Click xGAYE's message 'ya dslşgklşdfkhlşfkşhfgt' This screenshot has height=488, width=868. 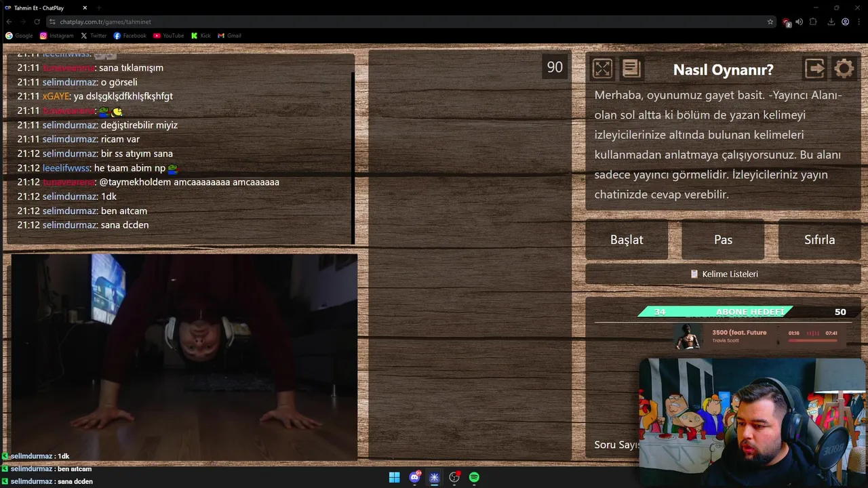point(123,96)
